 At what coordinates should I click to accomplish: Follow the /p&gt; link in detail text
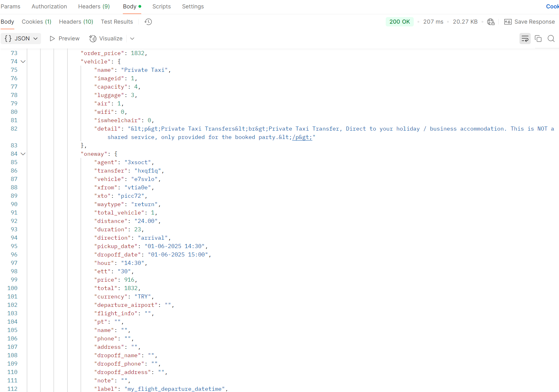pyautogui.click(x=302, y=137)
